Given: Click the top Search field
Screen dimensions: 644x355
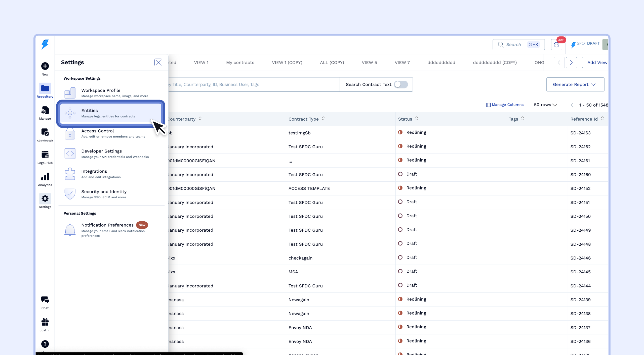Looking at the screenshot, I should tap(518, 45).
